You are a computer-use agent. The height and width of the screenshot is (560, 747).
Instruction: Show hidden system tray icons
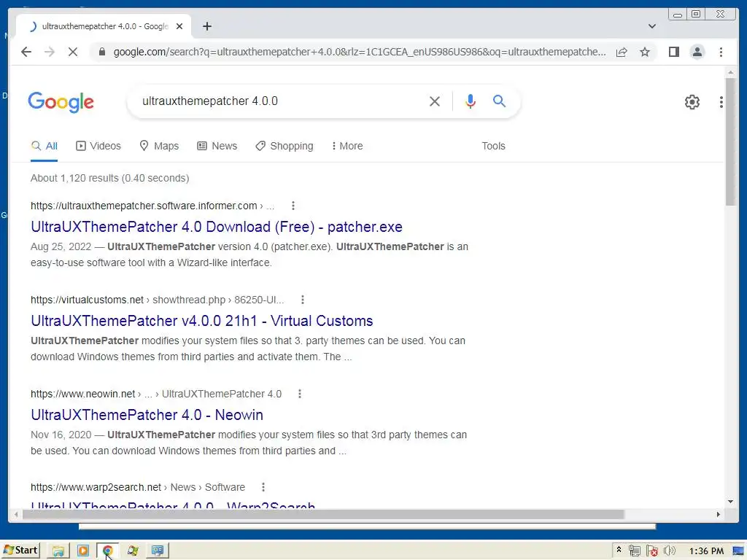[x=619, y=550]
